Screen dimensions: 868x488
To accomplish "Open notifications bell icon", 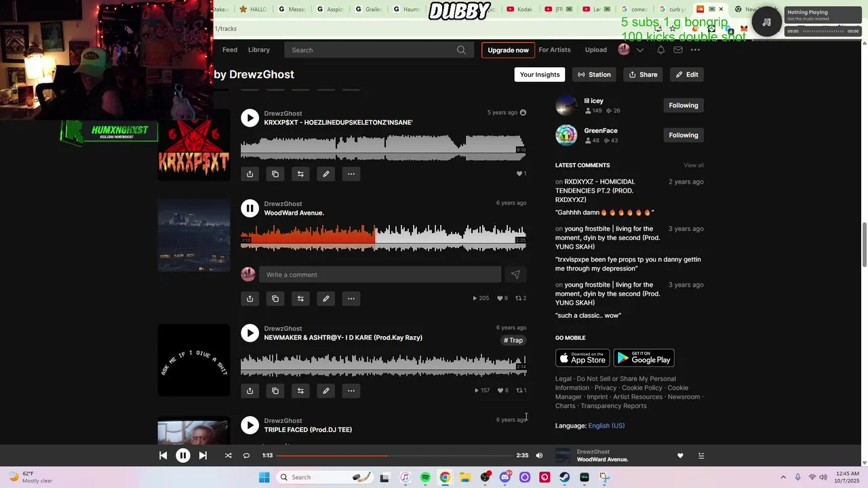I will 660,50.
